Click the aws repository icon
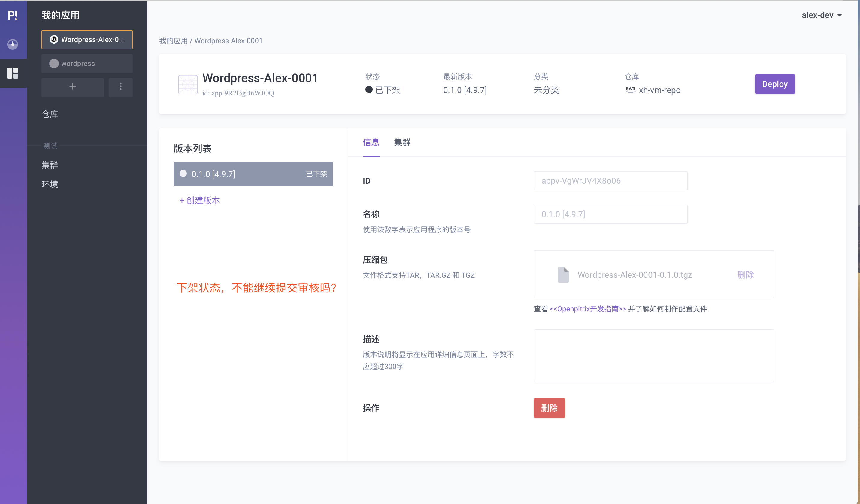 pos(630,90)
